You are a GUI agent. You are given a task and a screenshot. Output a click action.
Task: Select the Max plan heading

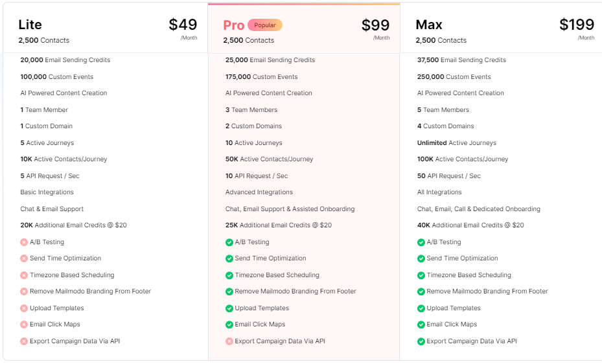429,25
